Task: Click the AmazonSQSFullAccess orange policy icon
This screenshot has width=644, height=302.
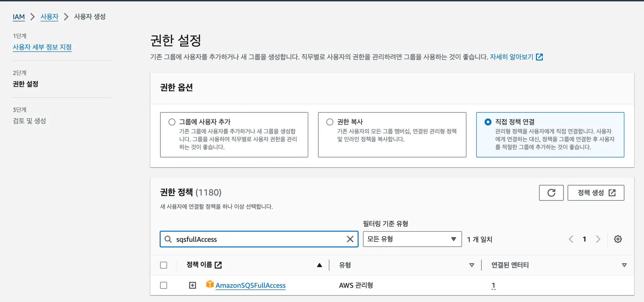Action: 210,284
